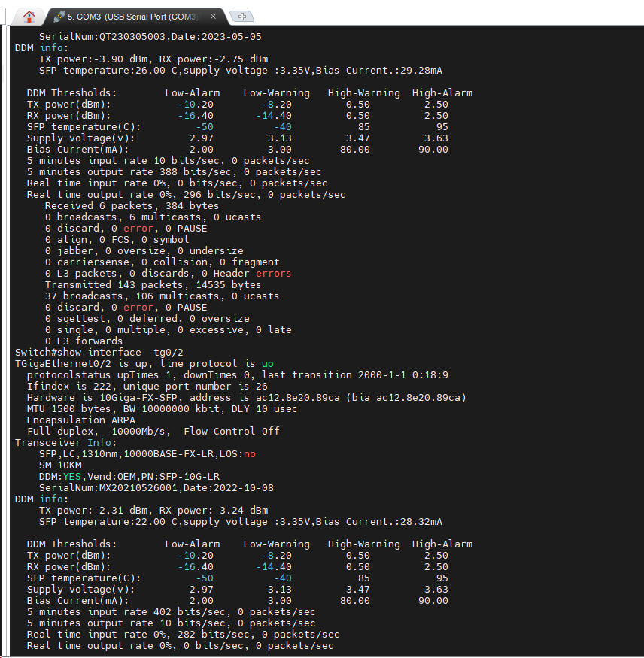
Task: Click the plug icon on the COM3 tab
Action: (x=59, y=17)
